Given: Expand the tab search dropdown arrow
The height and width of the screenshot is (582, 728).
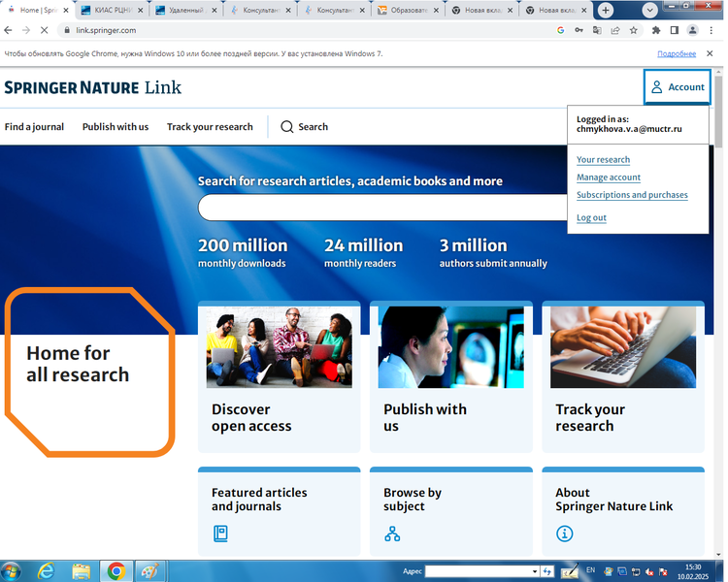Looking at the screenshot, I should tap(649, 11).
